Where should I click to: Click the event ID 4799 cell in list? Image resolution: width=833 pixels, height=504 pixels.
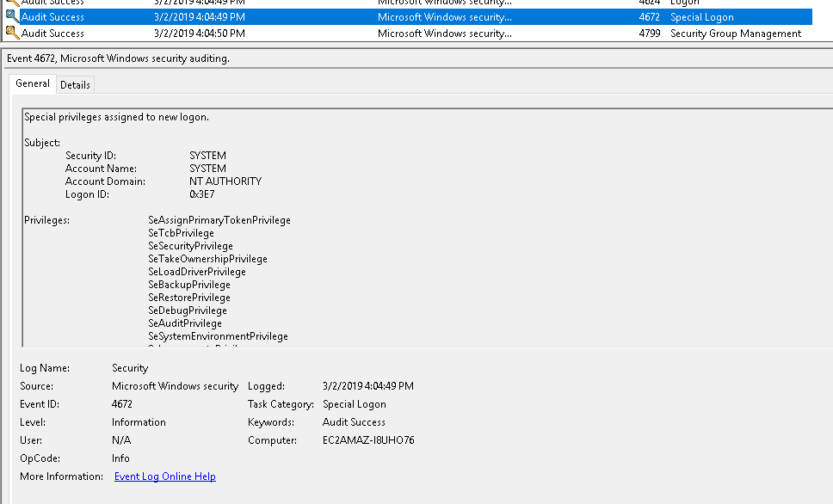[649, 34]
